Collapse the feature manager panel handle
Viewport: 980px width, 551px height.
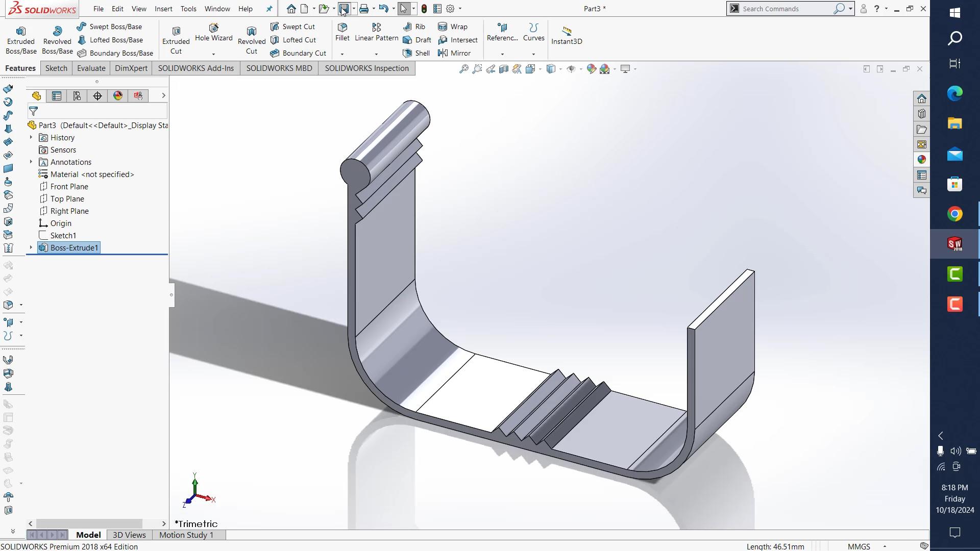click(171, 295)
